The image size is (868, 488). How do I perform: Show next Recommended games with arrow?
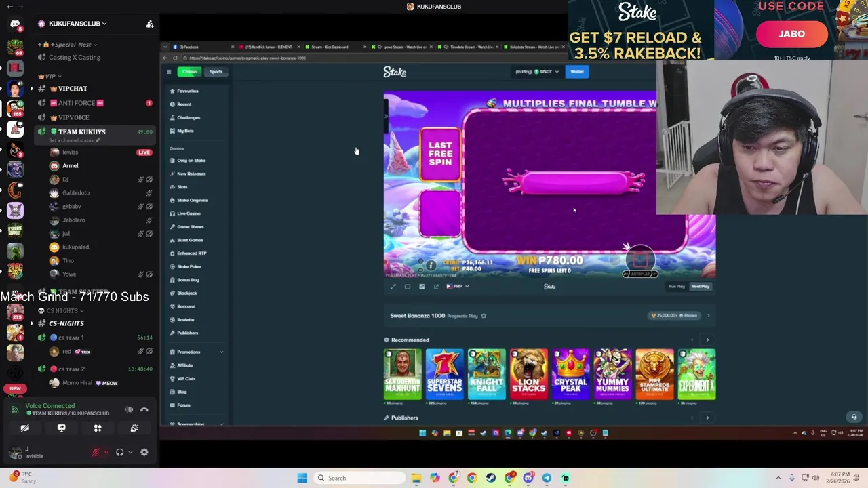[x=707, y=340]
